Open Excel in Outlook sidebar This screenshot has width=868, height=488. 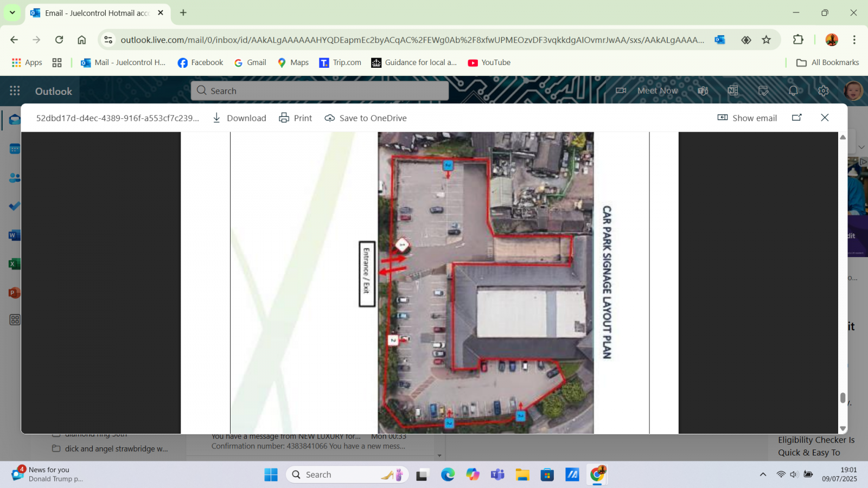(15, 264)
